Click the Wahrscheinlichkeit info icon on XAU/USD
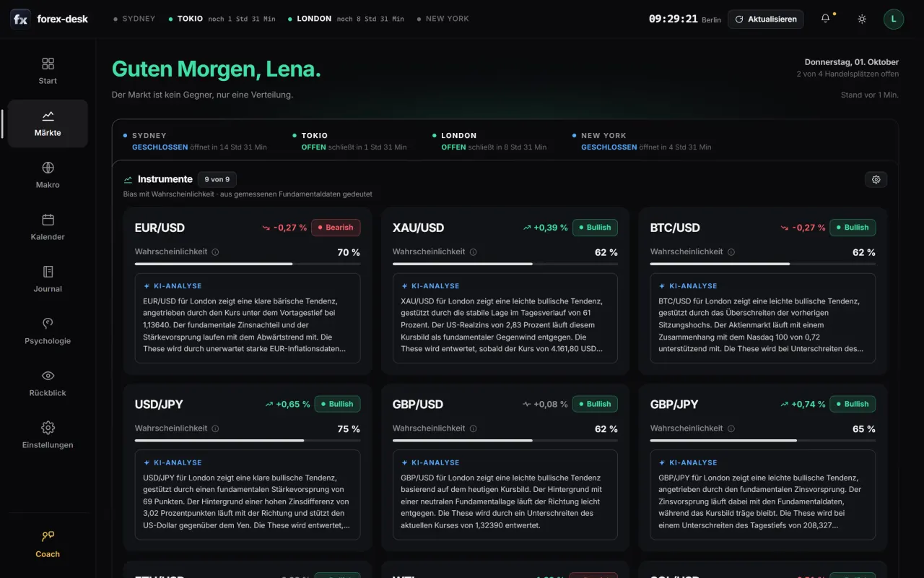Viewport: 924px width, 578px height. [x=474, y=252]
